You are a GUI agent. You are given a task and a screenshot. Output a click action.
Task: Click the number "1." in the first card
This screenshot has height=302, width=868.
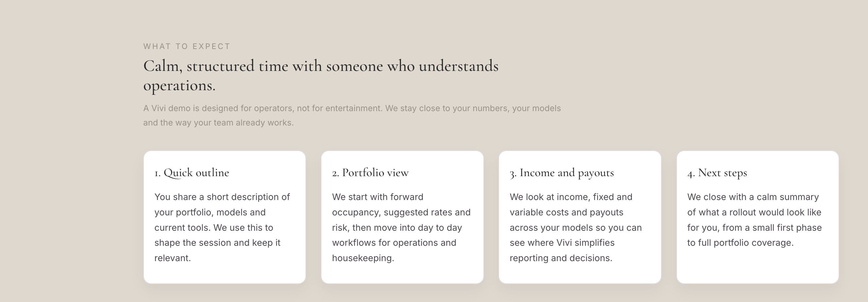click(157, 174)
